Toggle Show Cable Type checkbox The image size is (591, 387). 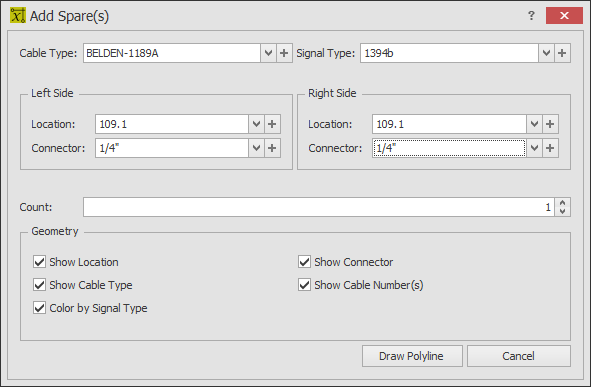click(40, 285)
